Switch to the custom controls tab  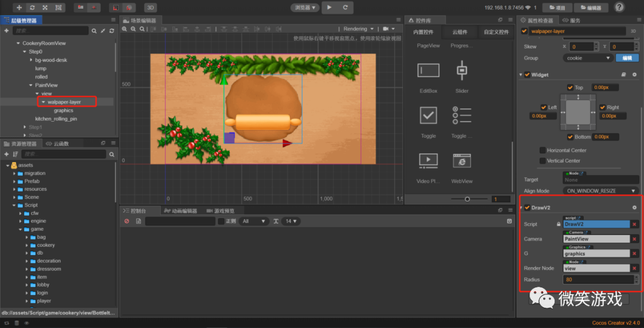[x=496, y=32]
